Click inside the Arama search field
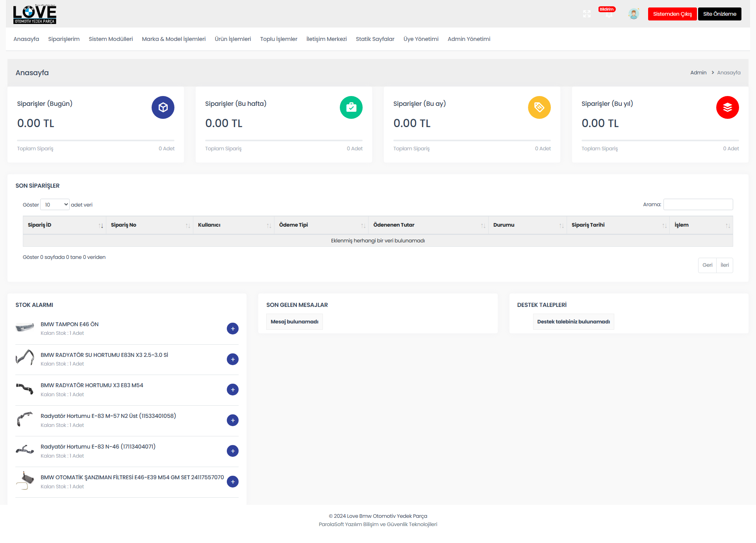The width and height of the screenshot is (756, 543). click(698, 204)
